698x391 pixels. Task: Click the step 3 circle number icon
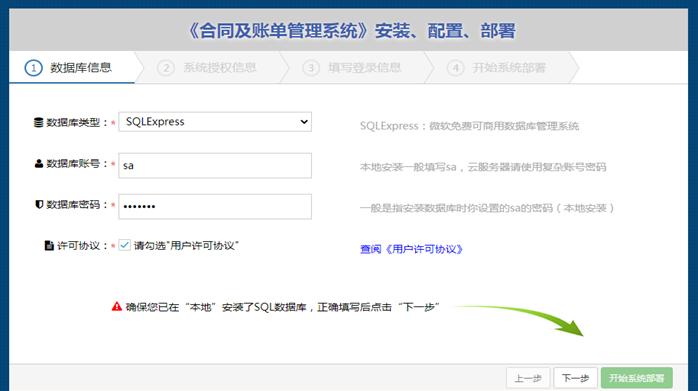tap(311, 68)
